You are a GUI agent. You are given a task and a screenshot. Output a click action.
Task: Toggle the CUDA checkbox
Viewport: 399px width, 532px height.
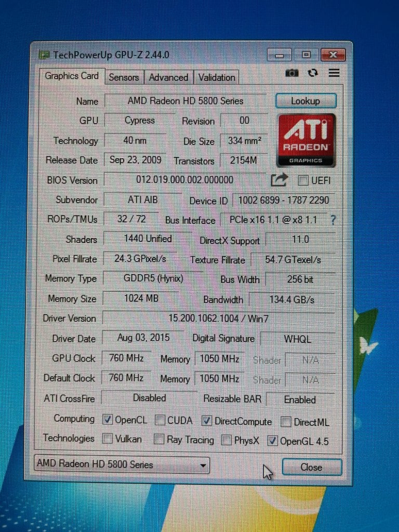pyautogui.click(x=160, y=420)
